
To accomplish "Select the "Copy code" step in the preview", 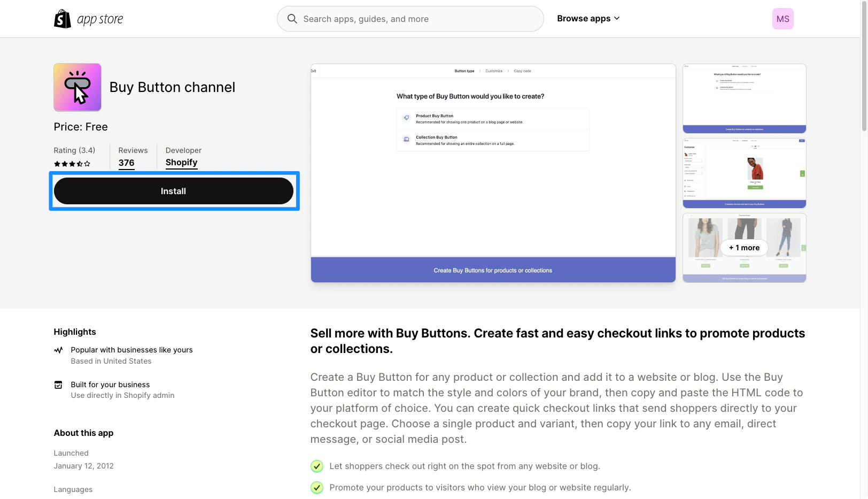I will 522,71.
